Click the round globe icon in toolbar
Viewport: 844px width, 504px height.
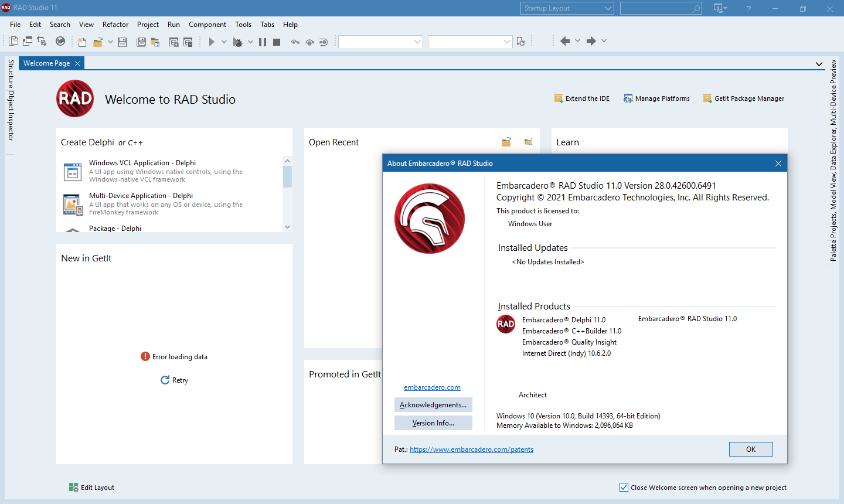point(60,41)
